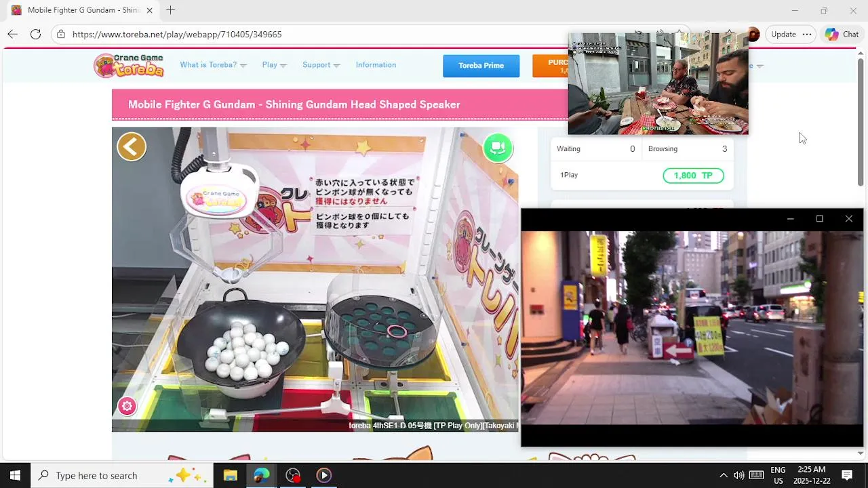868x488 pixels.
Task: Minimize the street video overlay window
Action: coord(790,218)
